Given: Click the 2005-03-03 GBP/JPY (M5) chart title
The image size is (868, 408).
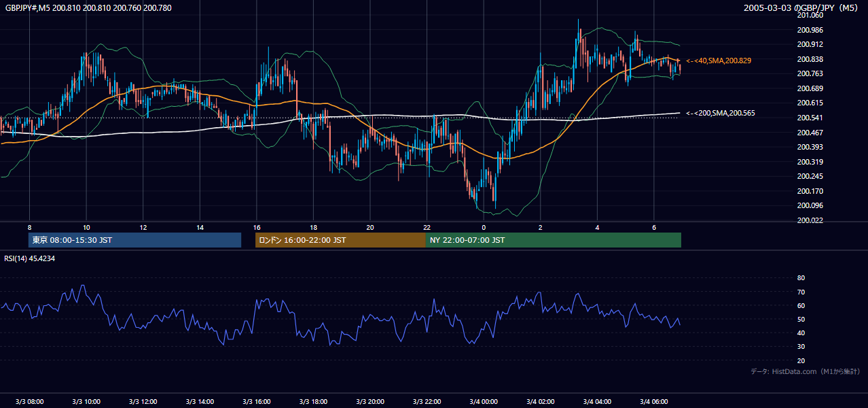Looking at the screenshot, I should [802, 8].
